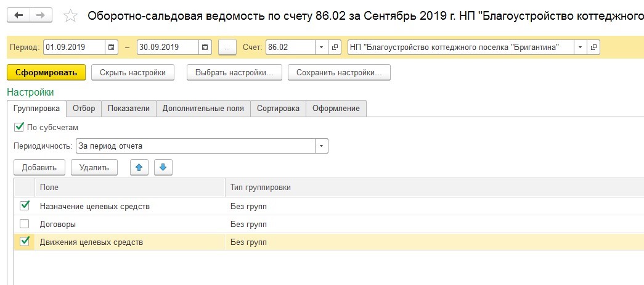Toggle Назначение целевых средств checkbox
The width and height of the screenshot is (644, 285).
(x=25, y=206)
